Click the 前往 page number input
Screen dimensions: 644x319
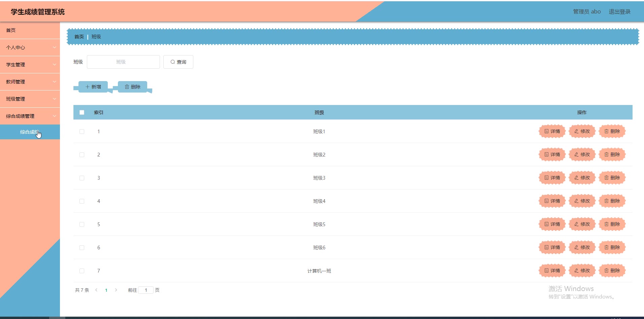pyautogui.click(x=146, y=290)
